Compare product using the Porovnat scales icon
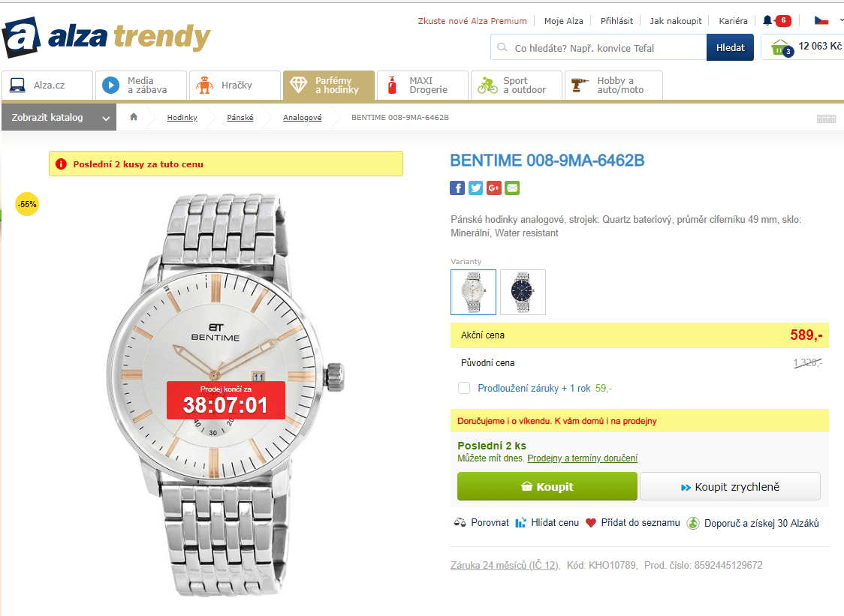This screenshot has width=844, height=616. 460,522
